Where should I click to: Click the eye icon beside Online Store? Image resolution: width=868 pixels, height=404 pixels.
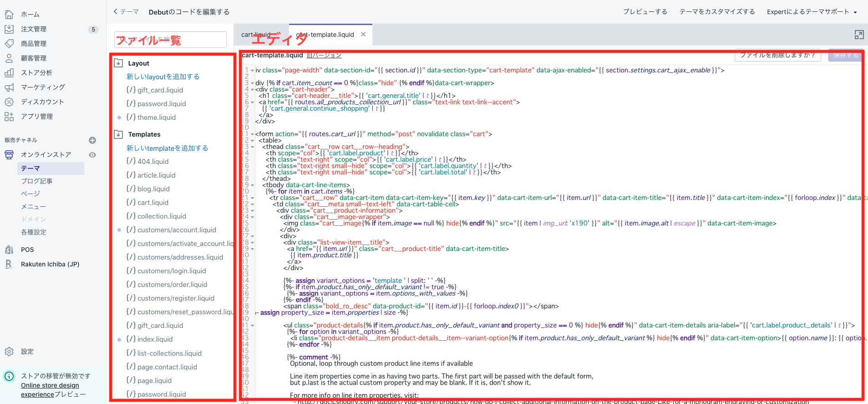click(x=92, y=155)
